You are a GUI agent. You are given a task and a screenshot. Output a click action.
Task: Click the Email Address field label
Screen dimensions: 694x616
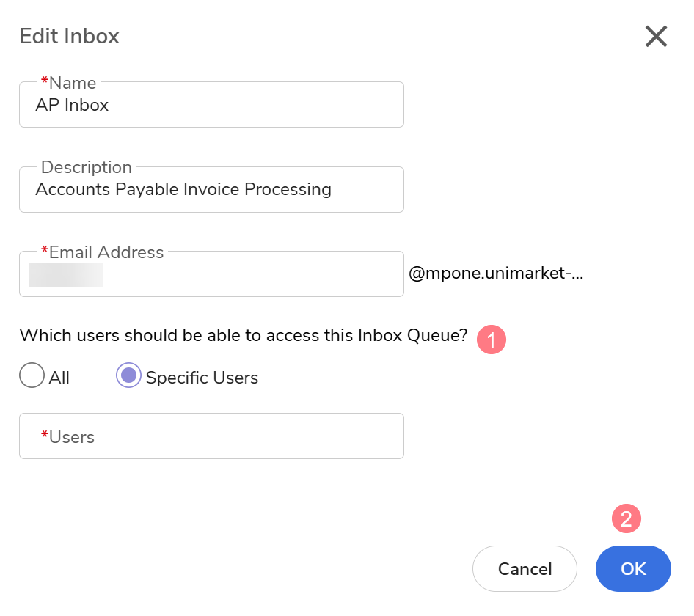(x=103, y=252)
